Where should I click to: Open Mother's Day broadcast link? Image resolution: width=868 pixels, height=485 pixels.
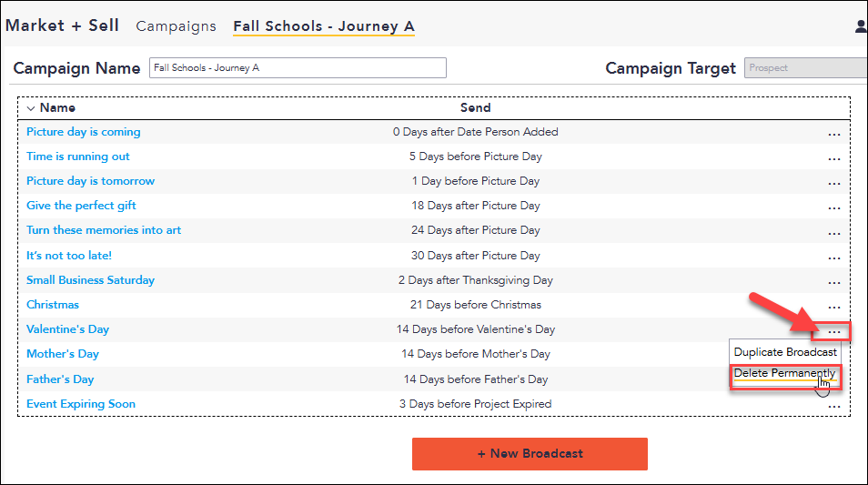click(63, 354)
